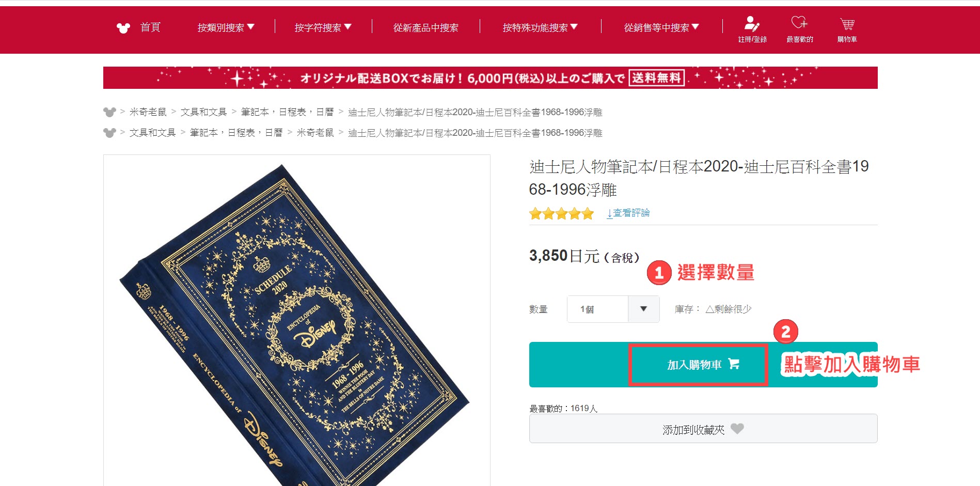Click the five-star rating icons

click(x=561, y=213)
